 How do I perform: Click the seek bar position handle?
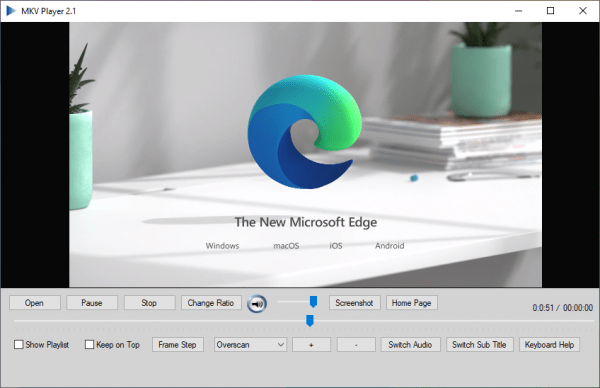click(310, 321)
